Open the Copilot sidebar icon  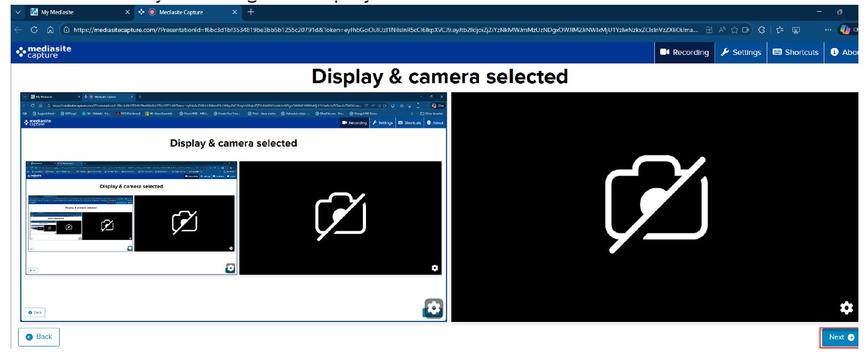[x=845, y=30]
